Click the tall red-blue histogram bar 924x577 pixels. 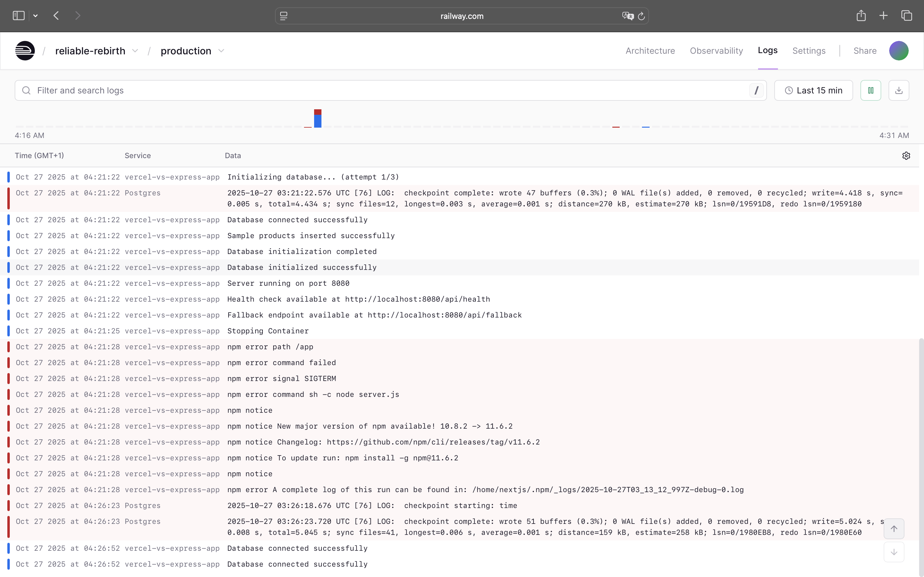point(318,119)
